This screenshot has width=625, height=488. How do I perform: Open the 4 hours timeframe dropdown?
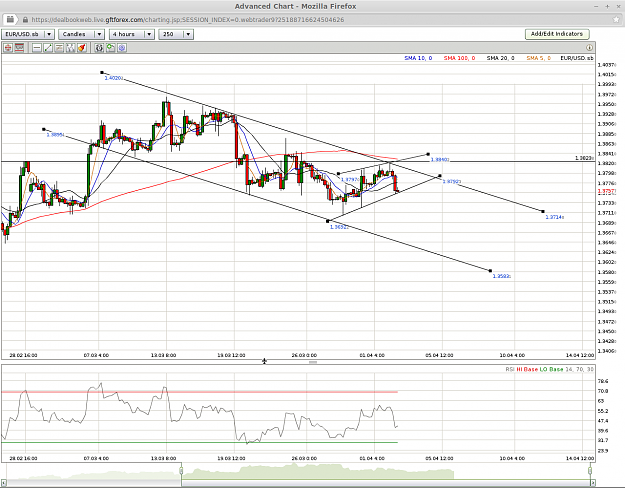(132, 34)
